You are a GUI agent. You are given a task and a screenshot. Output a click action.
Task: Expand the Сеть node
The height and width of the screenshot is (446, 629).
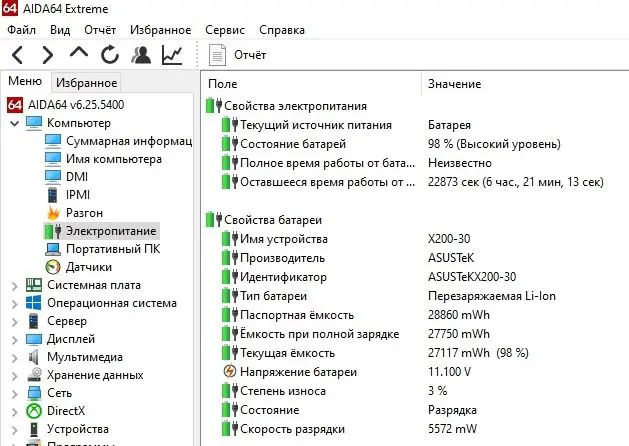coord(14,394)
